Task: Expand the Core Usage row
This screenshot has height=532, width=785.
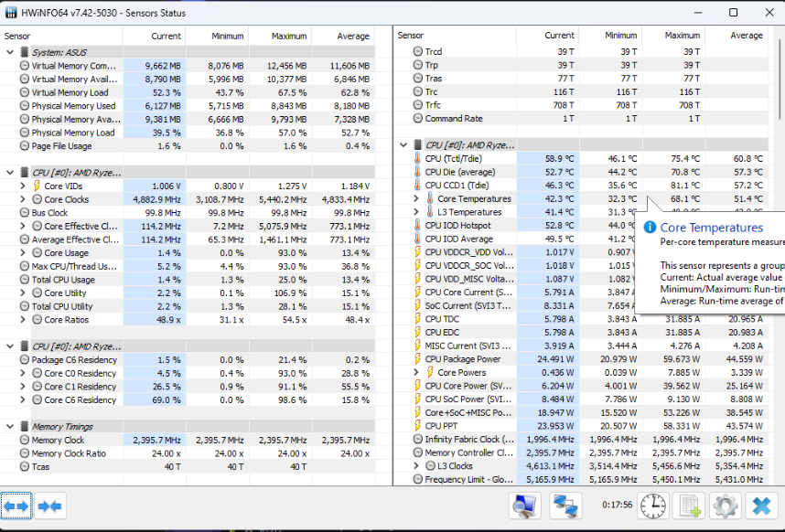Action: (x=22, y=252)
